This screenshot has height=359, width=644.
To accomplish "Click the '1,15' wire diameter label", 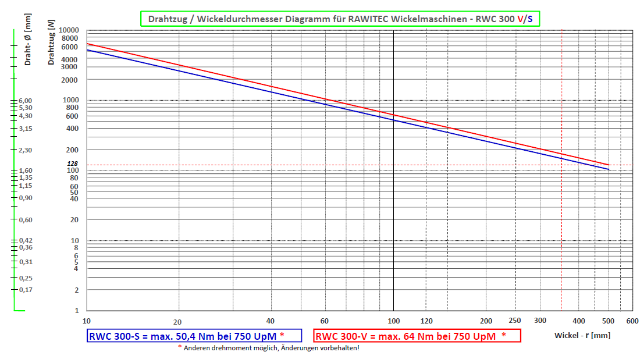I will coord(26,186).
